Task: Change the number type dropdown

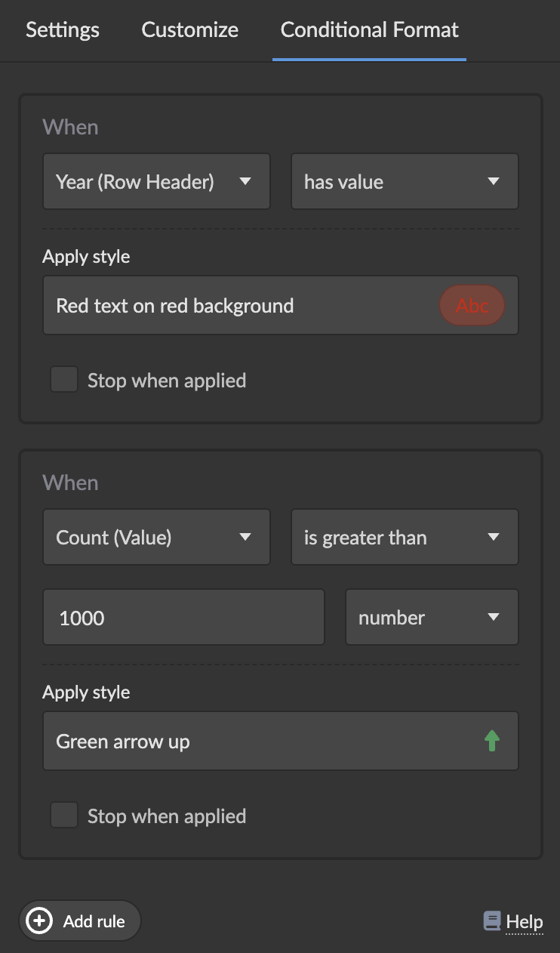Action: (431, 618)
